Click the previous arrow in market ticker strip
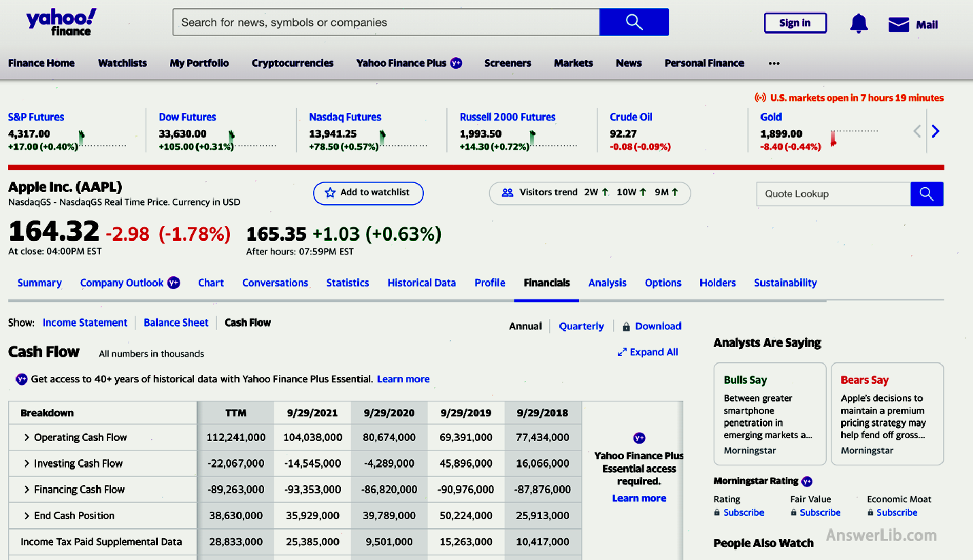The width and height of the screenshot is (973, 560). click(917, 131)
